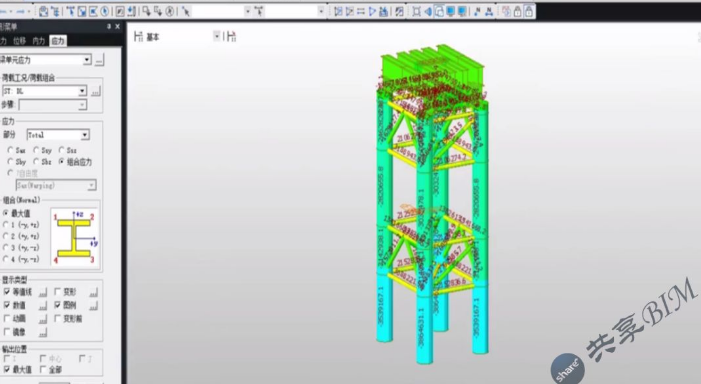Image resolution: width=701 pixels, height=384 pixels.
Task: Click the blue building-with-figure toolbar icon
Action: click(384, 11)
